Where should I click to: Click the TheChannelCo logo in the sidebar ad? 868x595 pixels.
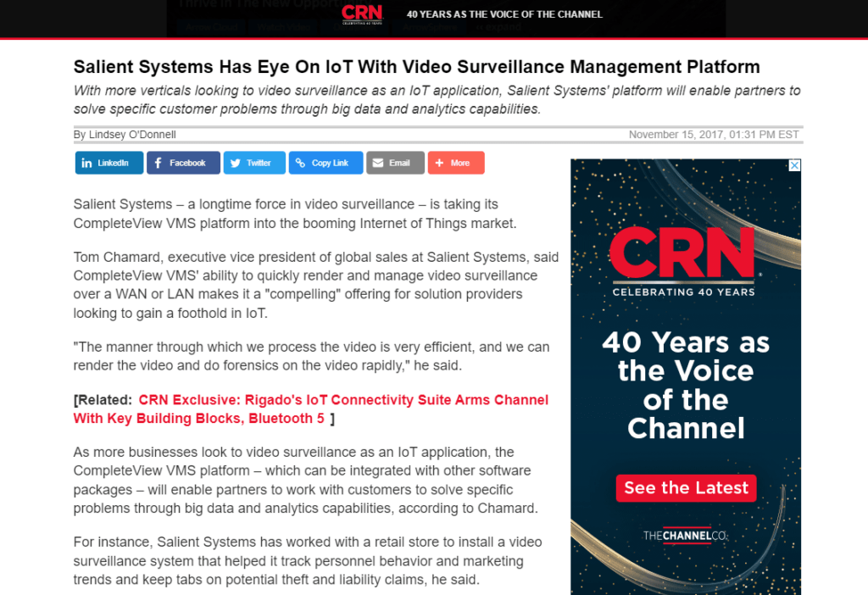(685, 537)
